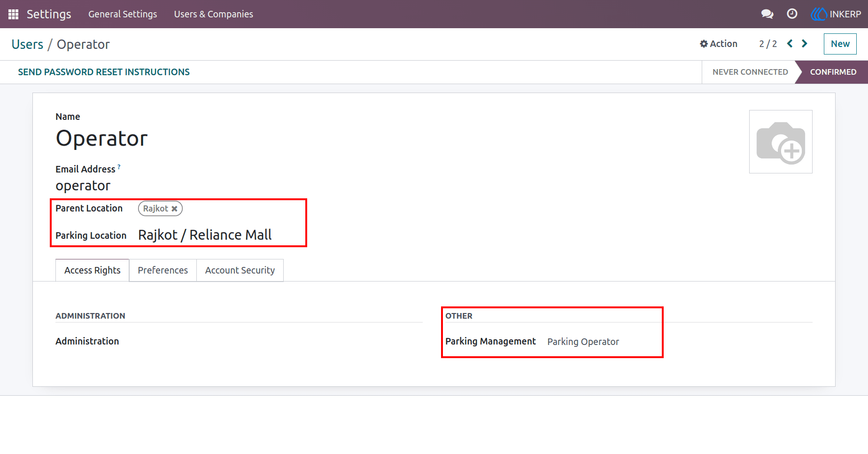
Task: Remove the Rajkot tag from Parent Location
Action: pyautogui.click(x=174, y=209)
